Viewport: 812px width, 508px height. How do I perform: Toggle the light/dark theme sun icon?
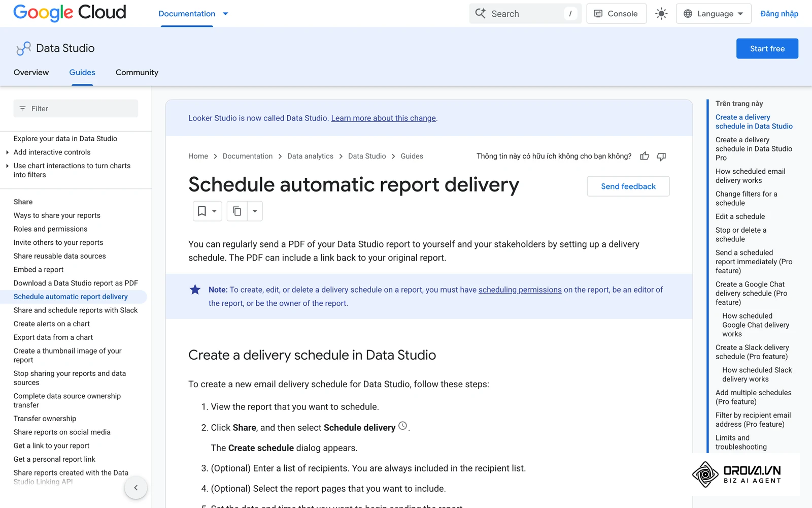[661, 14]
